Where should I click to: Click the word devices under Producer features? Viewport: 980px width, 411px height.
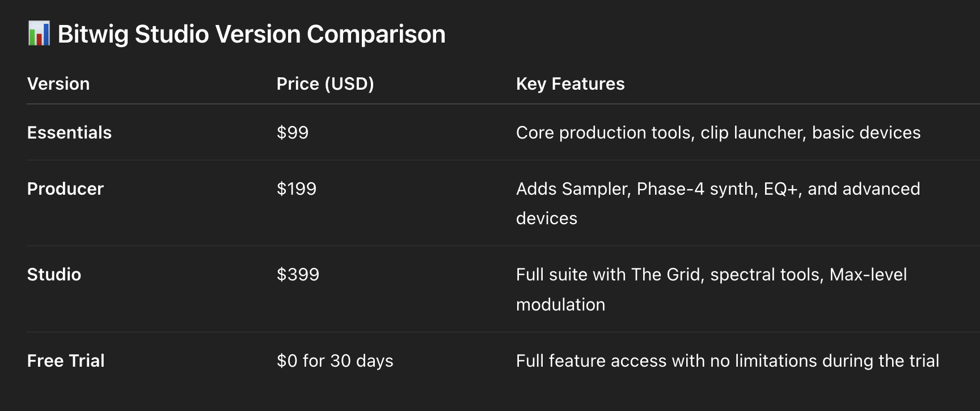pyautogui.click(x=547, y=219)
